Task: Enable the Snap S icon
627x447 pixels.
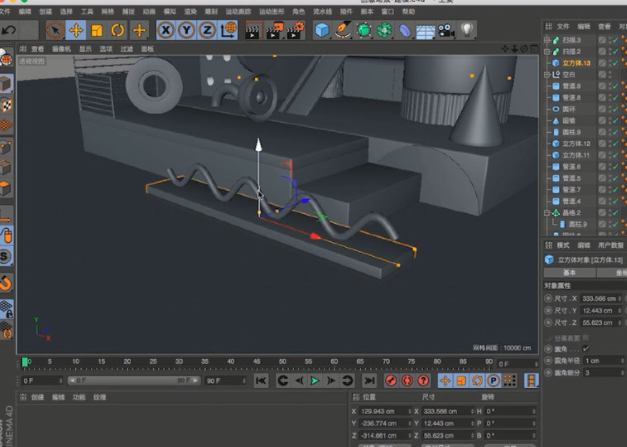Action: 6,256
